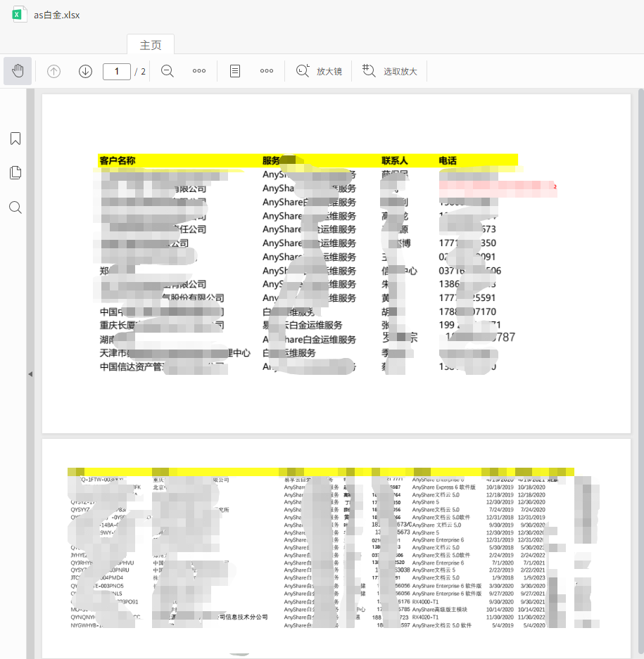Viewport: 644px width, 659px height.
Task: Click the 联系人 column header
Action: pos(395,160)
